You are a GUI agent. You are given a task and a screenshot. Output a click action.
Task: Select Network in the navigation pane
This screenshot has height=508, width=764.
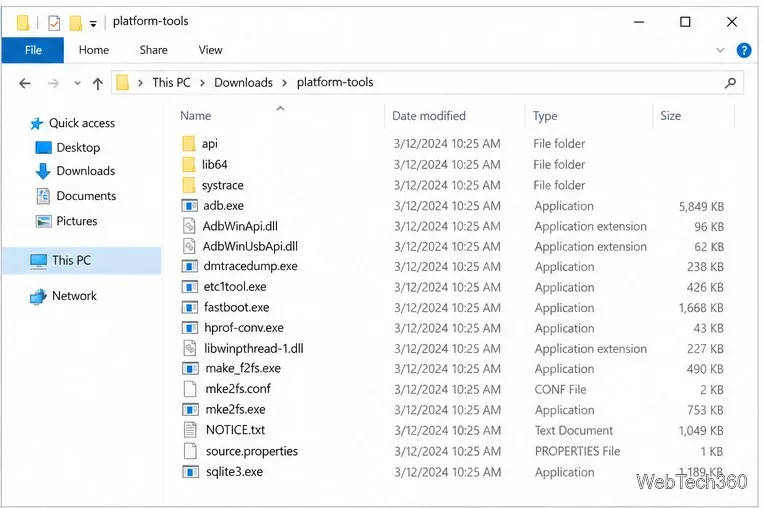tap(74, 296)
